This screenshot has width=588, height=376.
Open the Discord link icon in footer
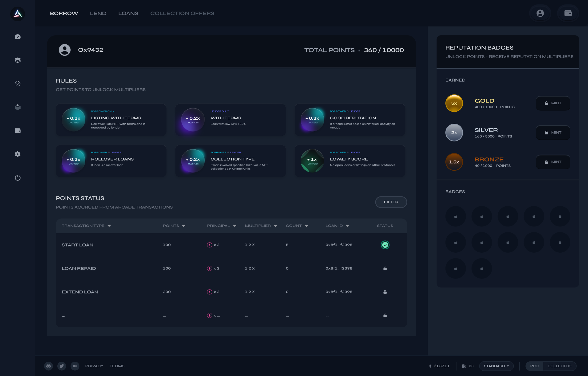point(48,366)
